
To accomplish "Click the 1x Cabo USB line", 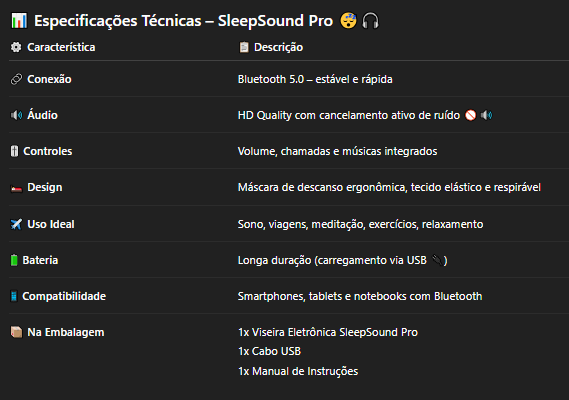I will (269, 351).
